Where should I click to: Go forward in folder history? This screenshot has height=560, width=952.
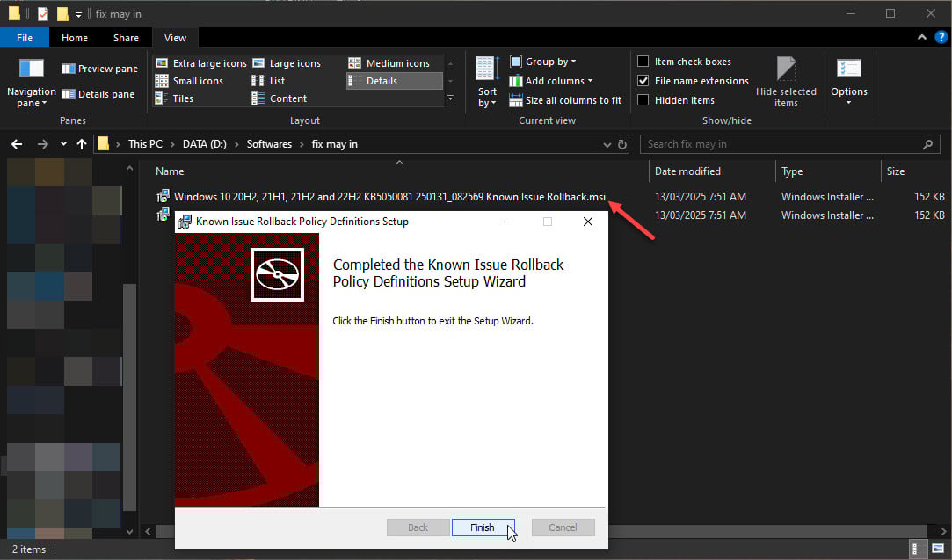pyautogui.click(x=42, y=144)
